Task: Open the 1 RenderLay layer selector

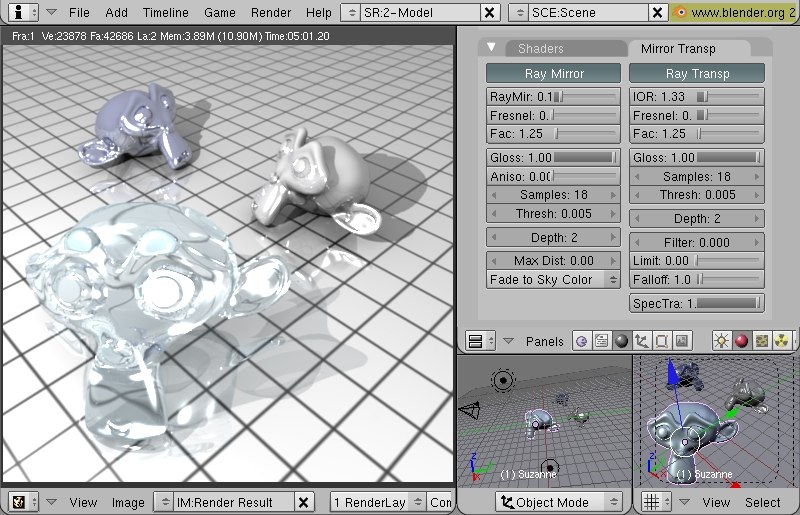Action: (378, 502)
